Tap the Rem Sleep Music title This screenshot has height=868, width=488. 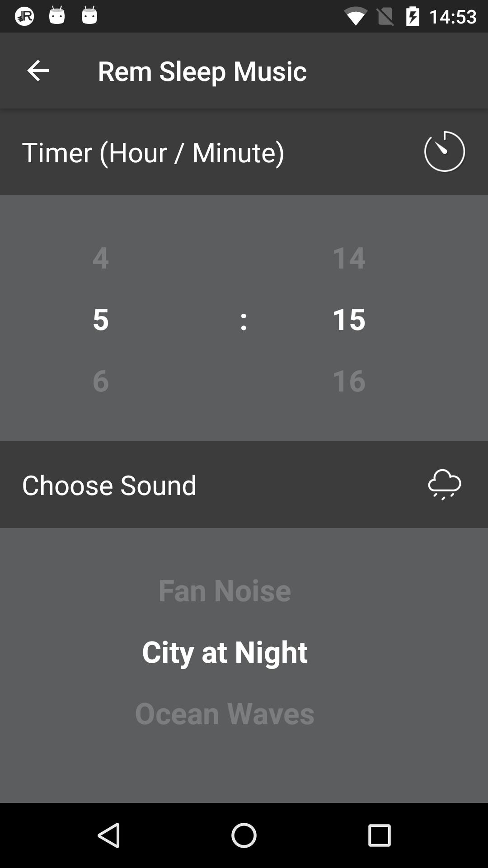click(x=202, y=71)
